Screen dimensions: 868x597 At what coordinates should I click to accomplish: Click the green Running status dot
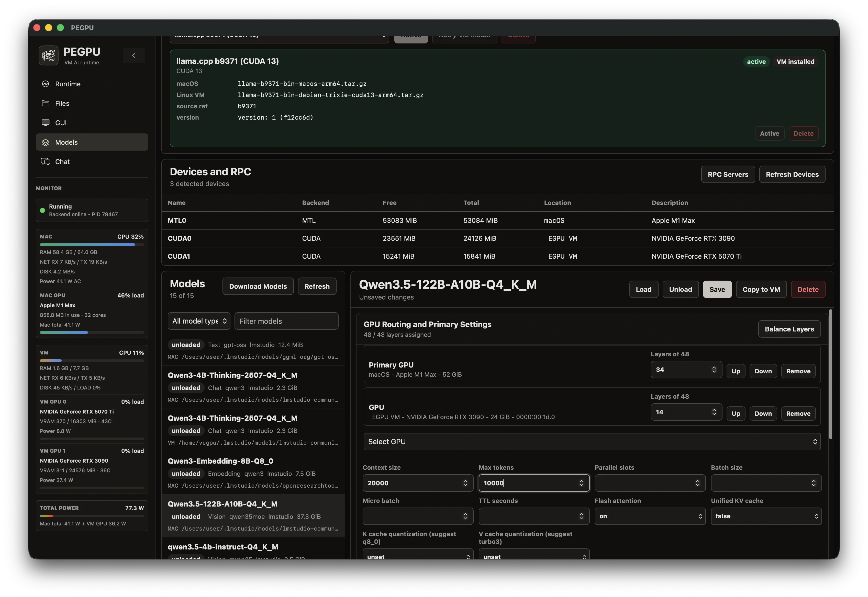point(42,210)
